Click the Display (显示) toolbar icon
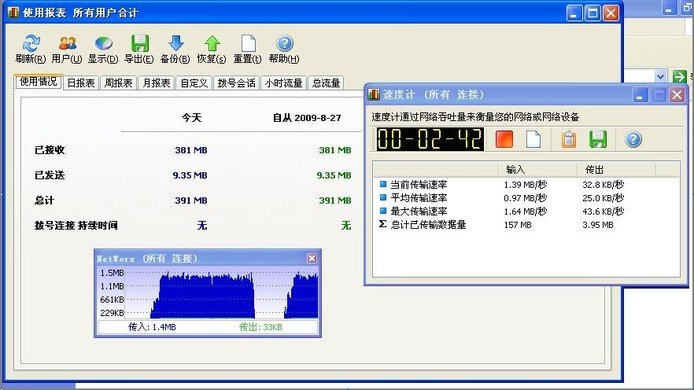Screen dimensions: 694x390 coord(103,43)
